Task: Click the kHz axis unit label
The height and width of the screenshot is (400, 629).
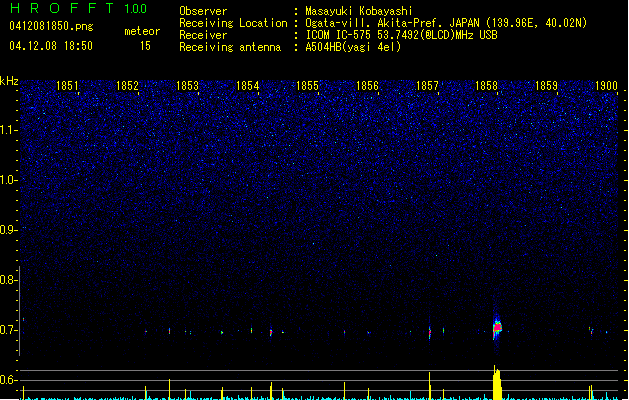Action: point(9,81)
